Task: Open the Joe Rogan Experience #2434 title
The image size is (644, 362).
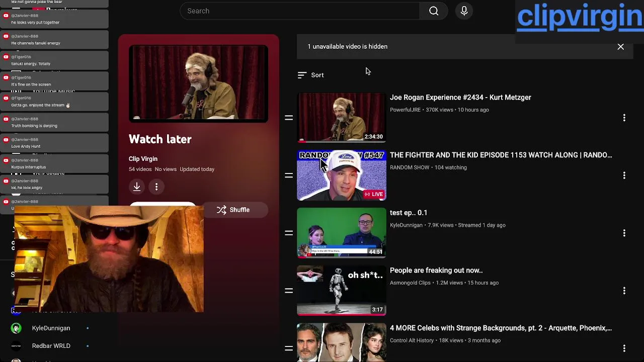Action: click(460, 98)
